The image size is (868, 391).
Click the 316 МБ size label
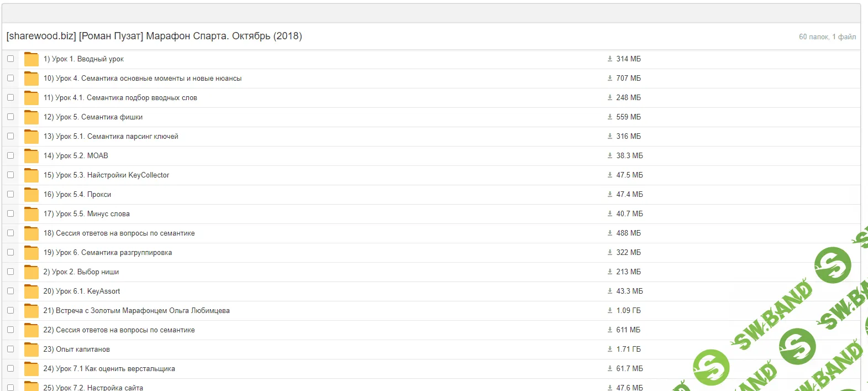click(628, 137)
